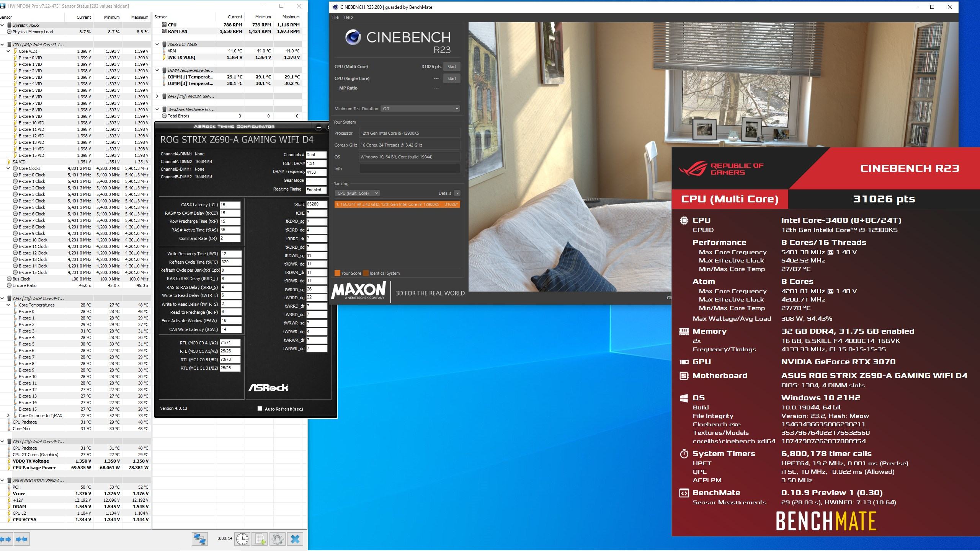Screen dimensions: 980x551
Task: Open HWiNFO sensor settings gear icon
Action: [x=277, y=539]
